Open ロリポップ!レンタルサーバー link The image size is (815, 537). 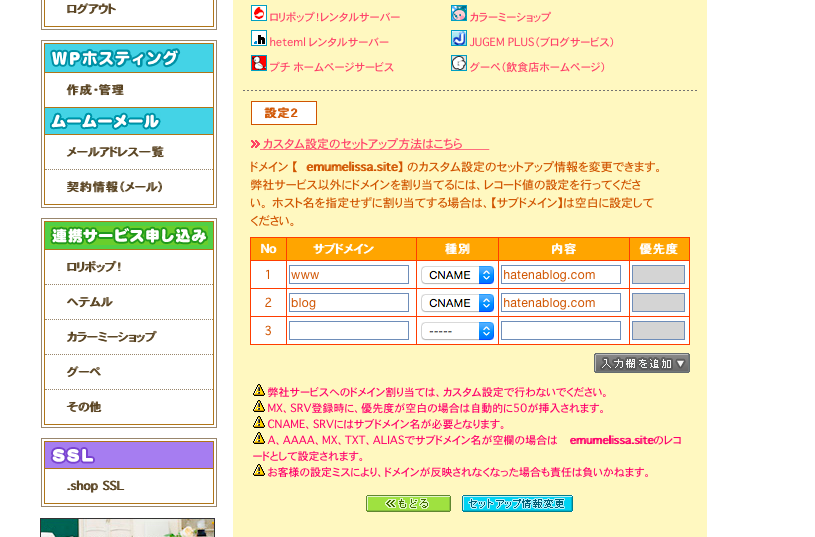[x=334, y=17]
